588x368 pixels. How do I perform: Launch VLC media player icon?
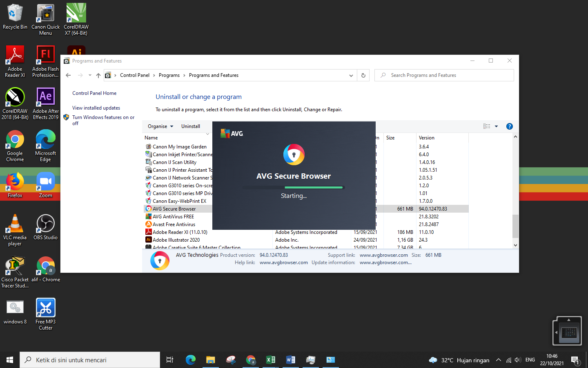coord(15,230)
